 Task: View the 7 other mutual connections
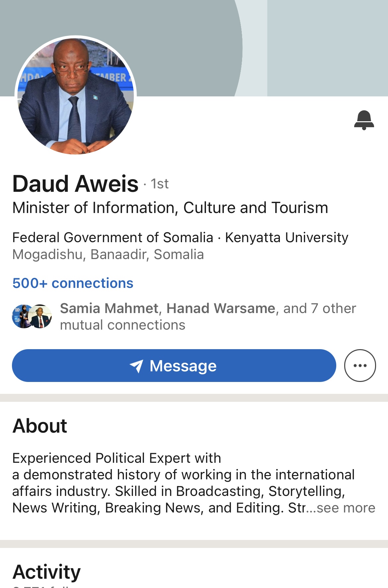click(x=333, y=308)
